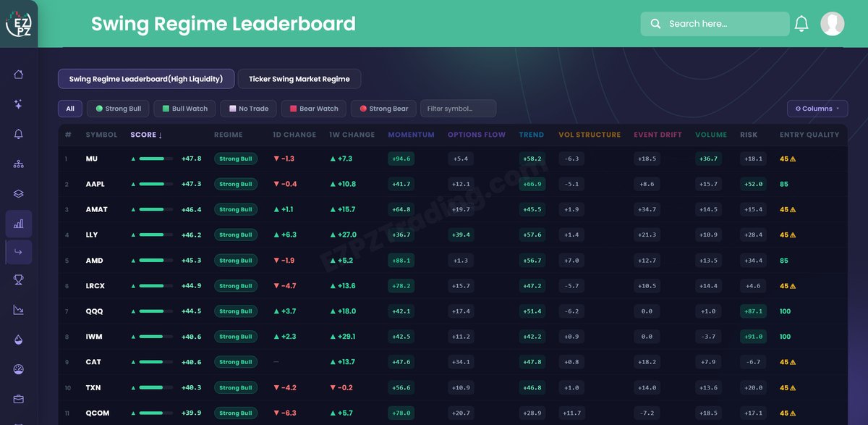
Task: Open the gauge dial icon in the sidebar
Action: (19, 369)
